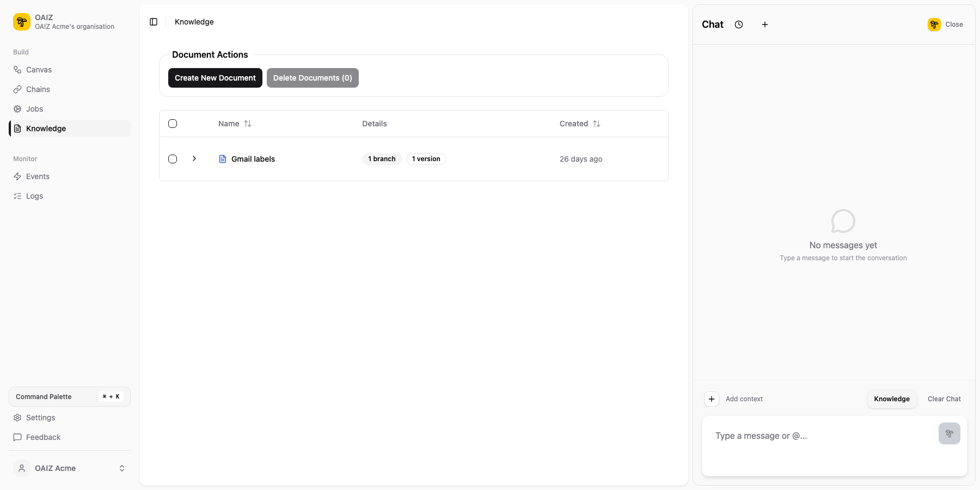980x490 pixels.
Task: Sort the table by Created date
Action: point(597,124)
